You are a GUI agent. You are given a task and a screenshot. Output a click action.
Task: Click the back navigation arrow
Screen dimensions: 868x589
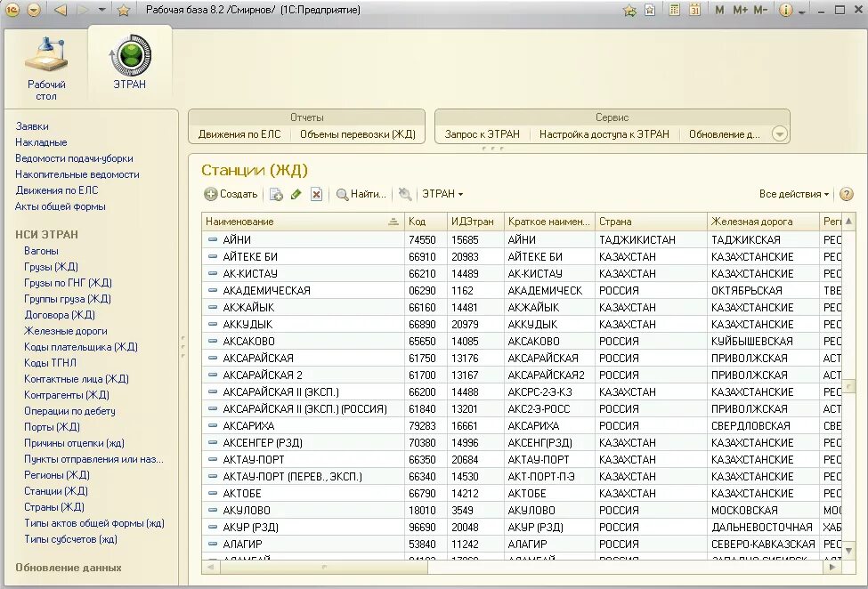coord(61,10)
